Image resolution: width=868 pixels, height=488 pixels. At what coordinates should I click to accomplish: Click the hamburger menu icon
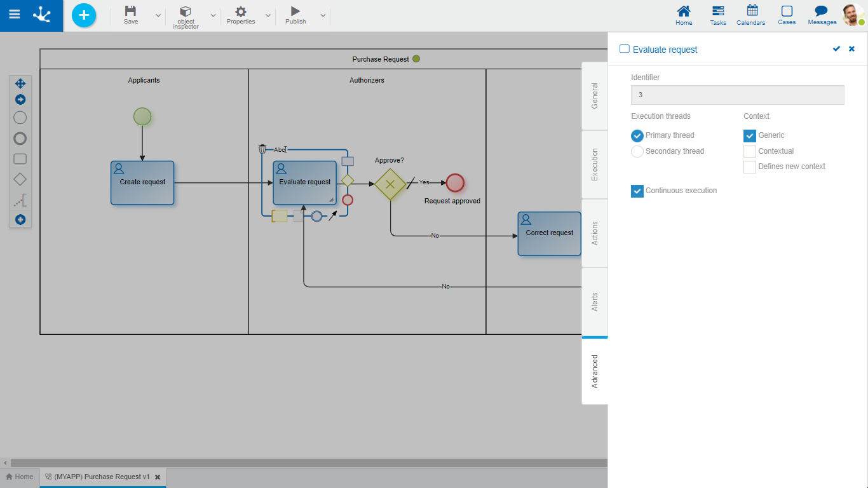(x=14, y=15)
